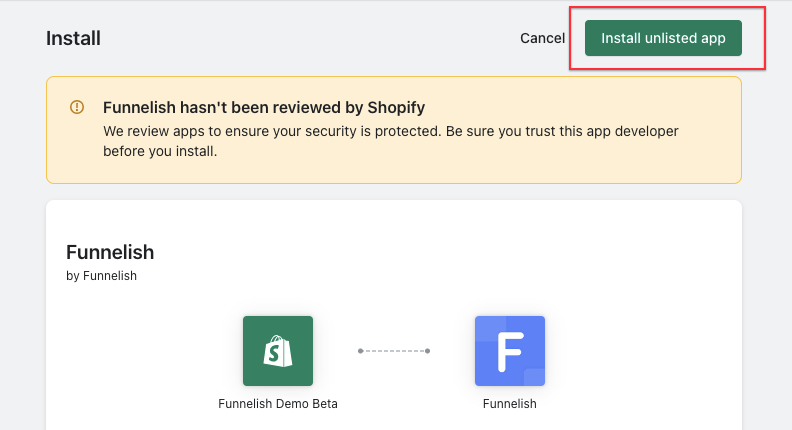The width and height of the screenshot is (792, 430).
Task: Click the white letter F in Funnelish logo
Action: 510,352
